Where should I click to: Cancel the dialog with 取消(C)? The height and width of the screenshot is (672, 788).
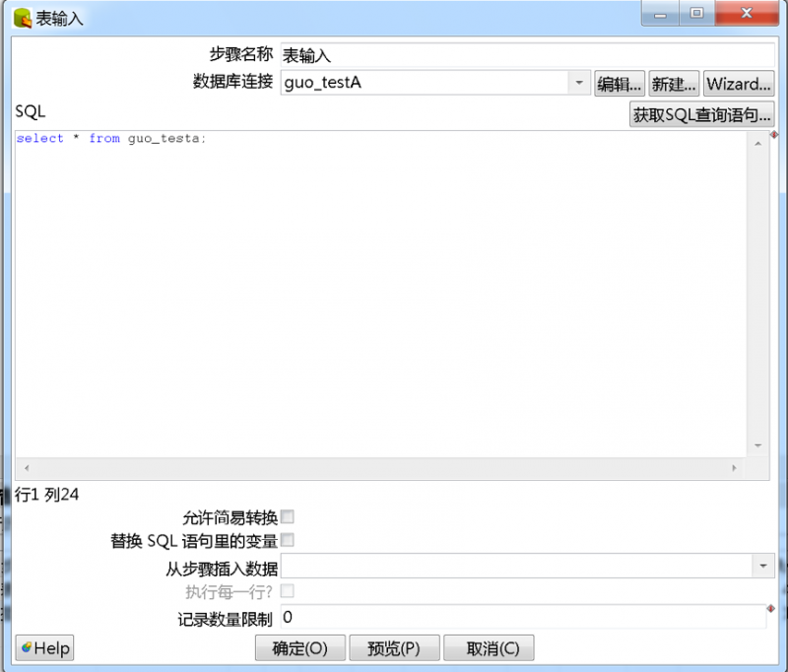pos(490,648)
